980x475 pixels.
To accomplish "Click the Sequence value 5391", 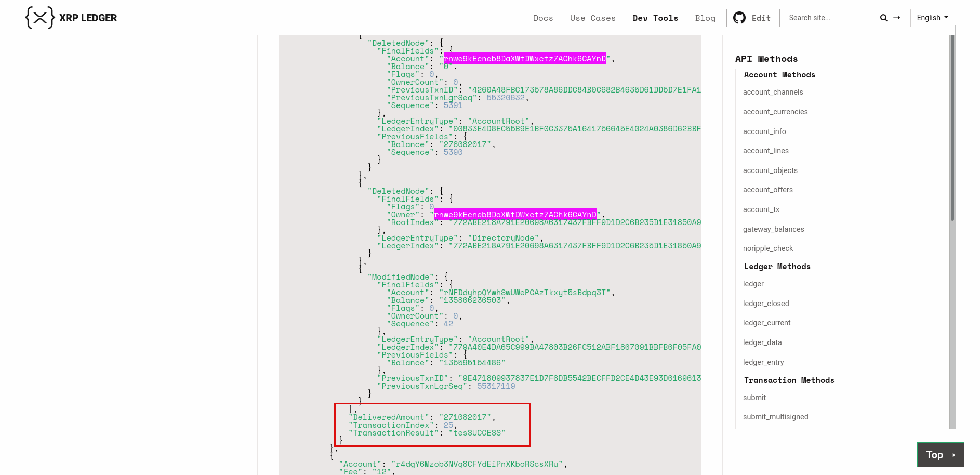I will pyautogui.click(x=453, y=105).
